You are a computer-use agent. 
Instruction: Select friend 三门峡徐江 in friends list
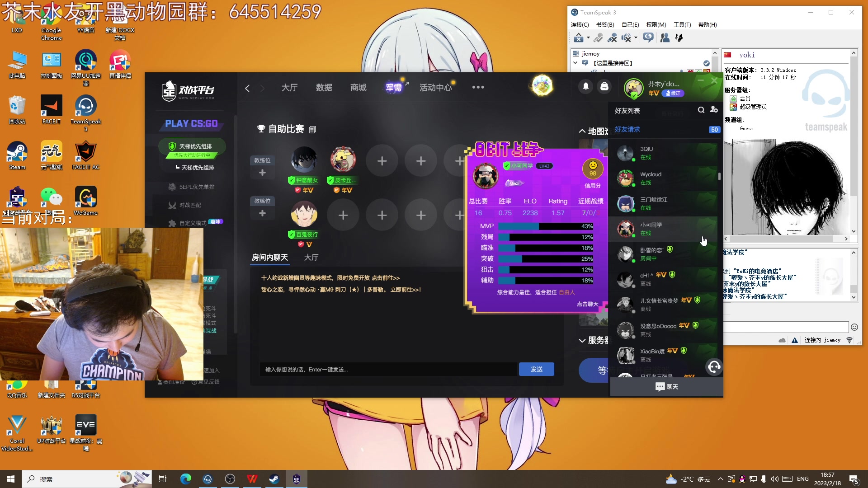pos(664,204)
